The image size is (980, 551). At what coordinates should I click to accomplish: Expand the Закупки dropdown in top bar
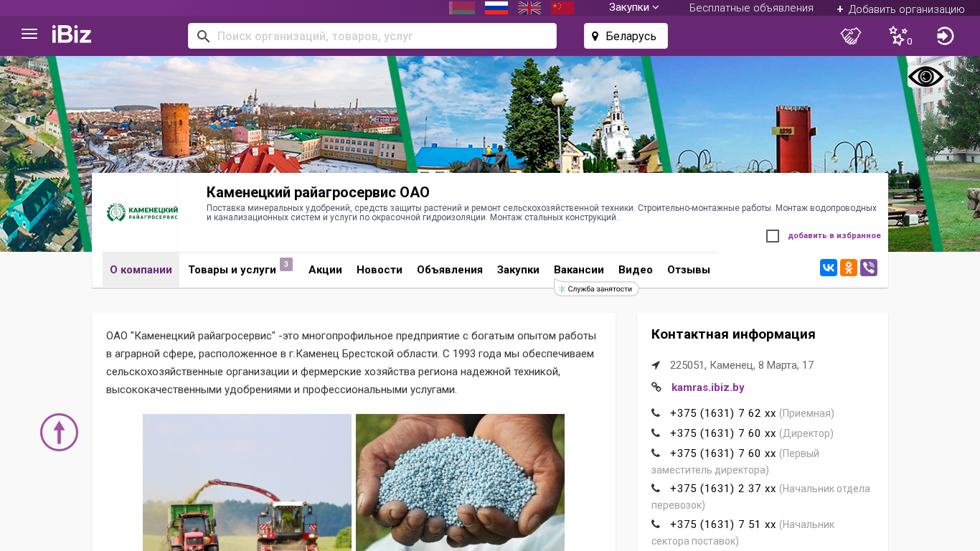tap(634, 7)
